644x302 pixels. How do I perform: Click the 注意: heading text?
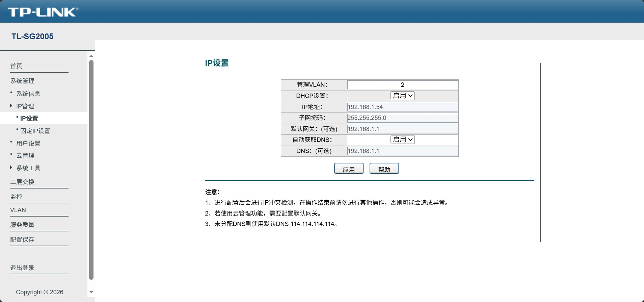coord(213,192)
